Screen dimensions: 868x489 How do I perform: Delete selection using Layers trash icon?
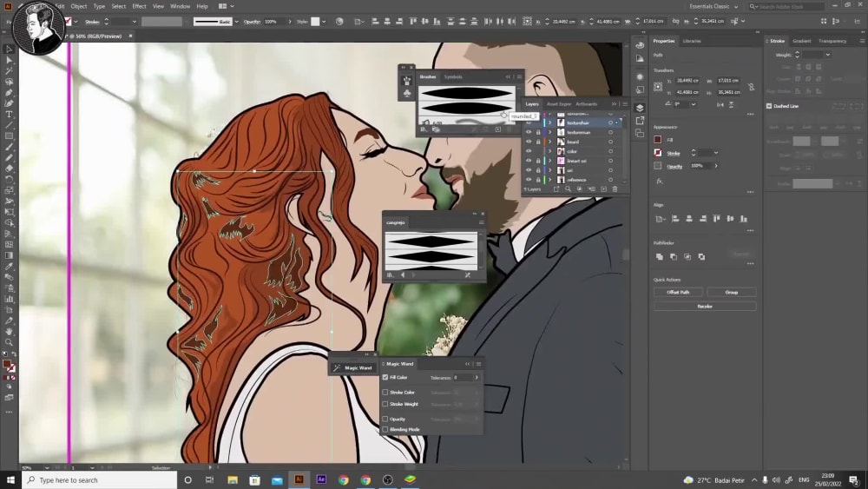click(x=615, y=189)
